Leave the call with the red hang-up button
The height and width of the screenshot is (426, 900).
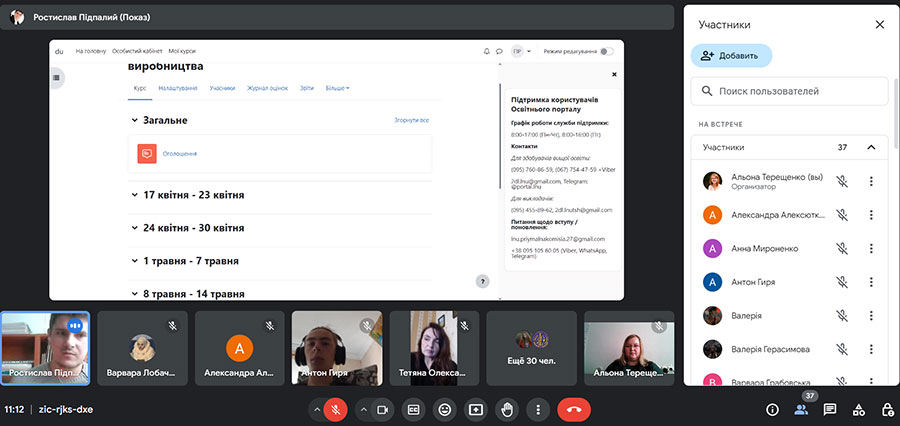coord(573,410)
